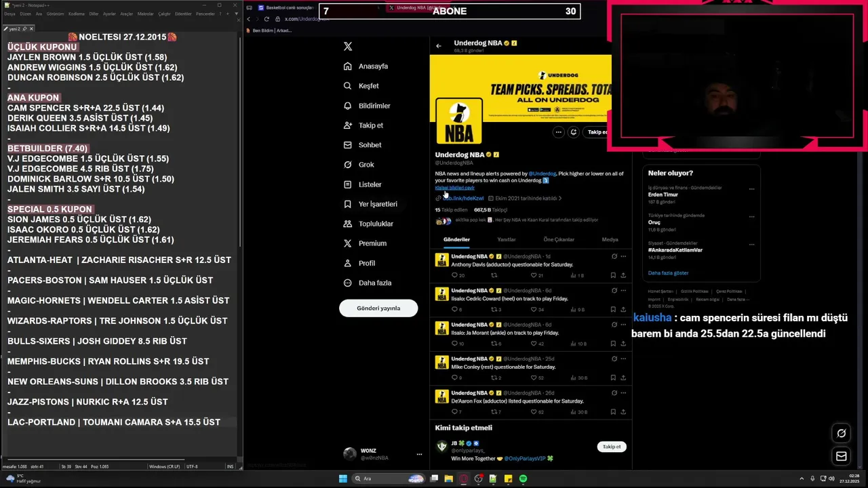Switch to Basketbol canlı sonuçları browser tab
Viewport: 868px width, 488px height.
(285, 7)
